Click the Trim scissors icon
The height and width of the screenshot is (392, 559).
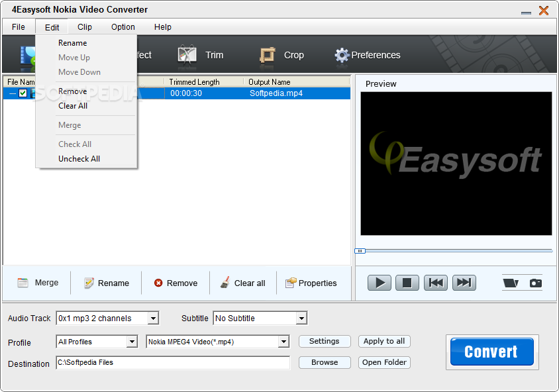(x=187, y=54)
